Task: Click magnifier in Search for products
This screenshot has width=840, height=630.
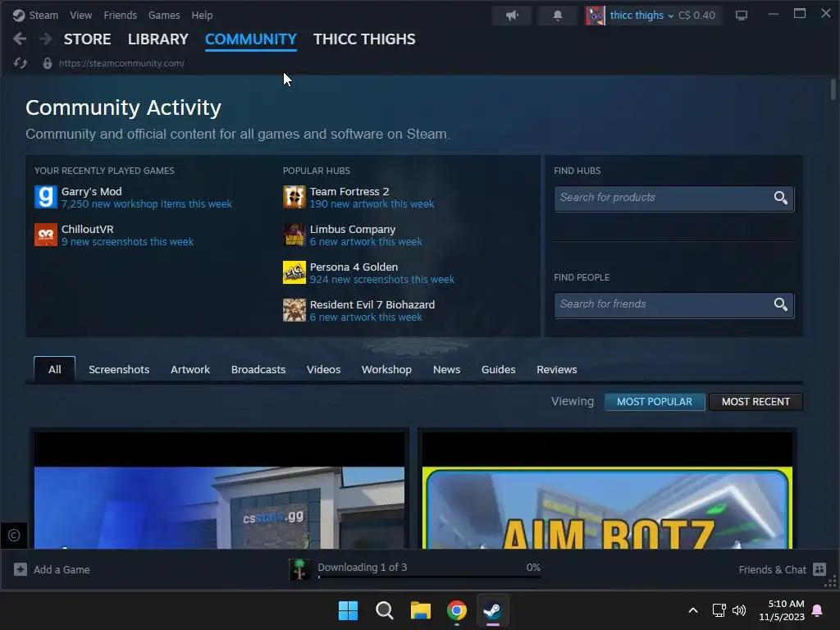Action: [x=781, y=198]
